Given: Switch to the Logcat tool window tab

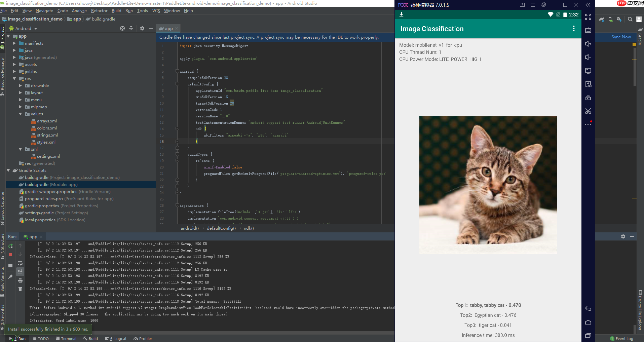Looking at the screenshot, I should (x=116, y=339).
